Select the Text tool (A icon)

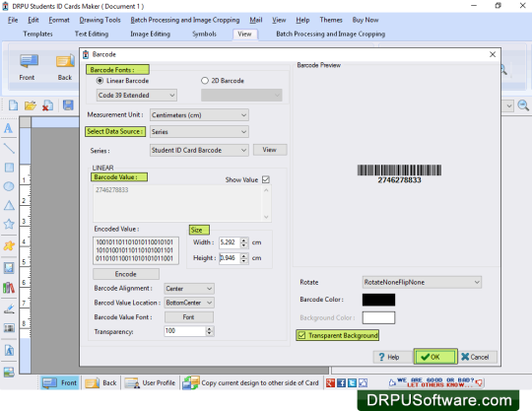click(9, 128)
